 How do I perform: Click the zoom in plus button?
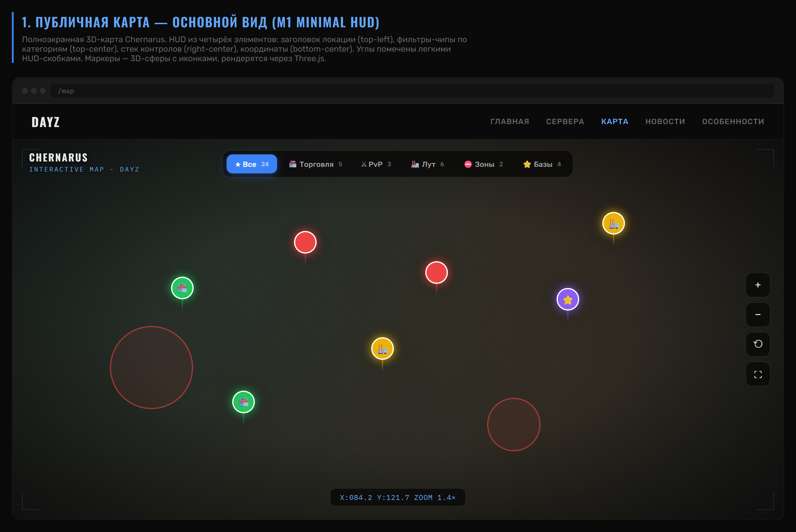[x=758, y=285]
